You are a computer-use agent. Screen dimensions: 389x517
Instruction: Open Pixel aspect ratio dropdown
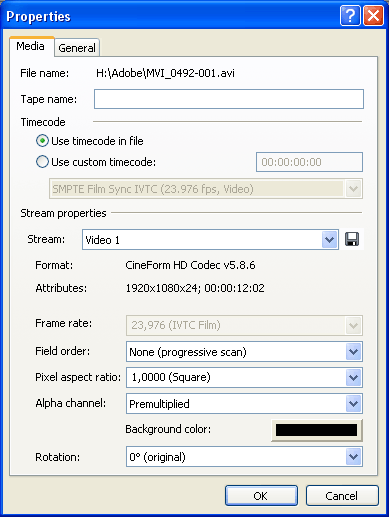click(244, 377)
